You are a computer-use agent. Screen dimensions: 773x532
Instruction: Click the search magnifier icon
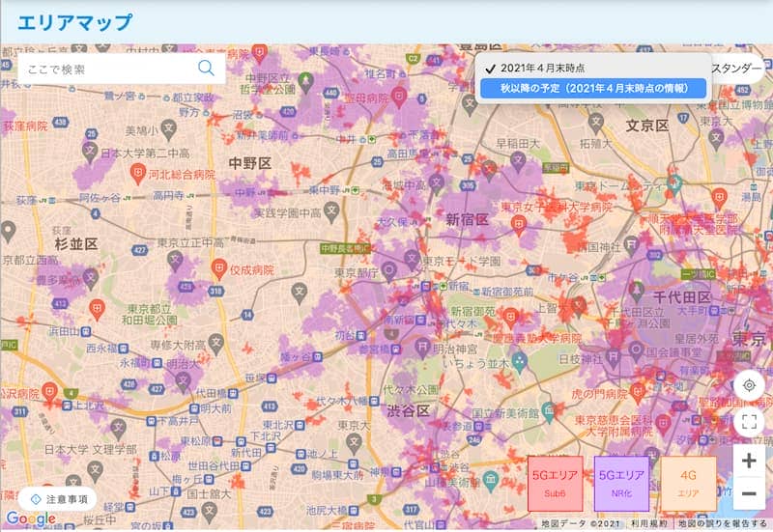point(206,68)
